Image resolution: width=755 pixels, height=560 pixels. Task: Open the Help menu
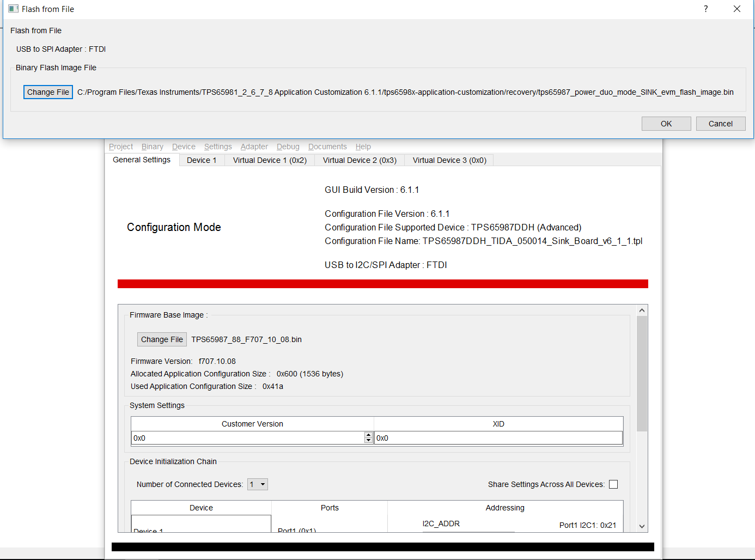(363, 147)
